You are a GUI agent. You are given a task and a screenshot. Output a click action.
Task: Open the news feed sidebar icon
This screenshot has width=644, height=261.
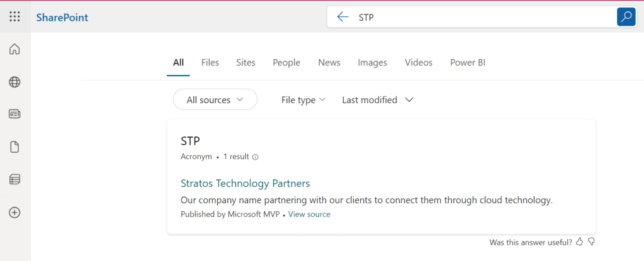coord(14,114)
